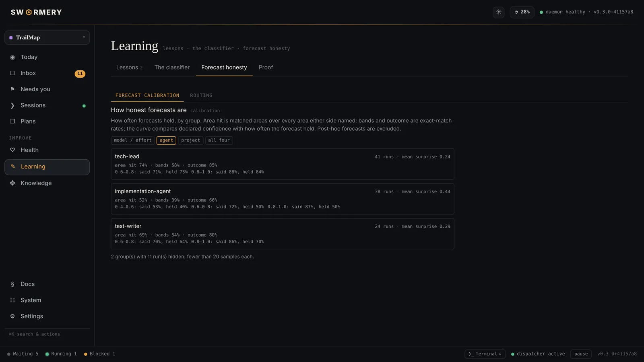Open the Inbox badge showing 11

80,74
